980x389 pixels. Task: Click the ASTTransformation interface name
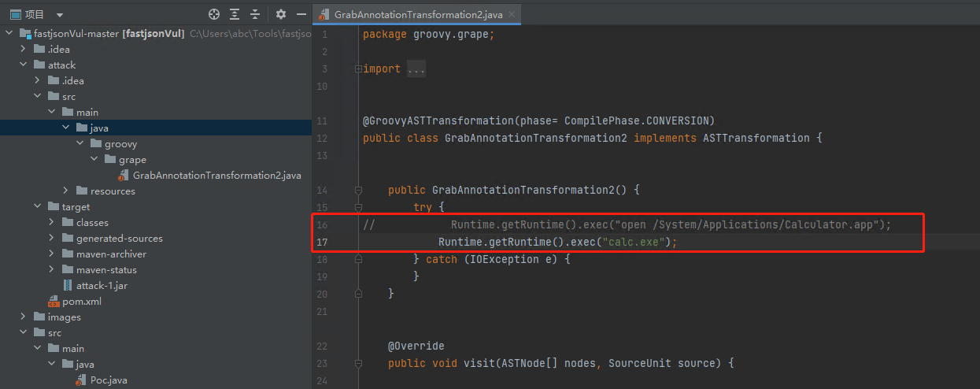click(753, 138)
